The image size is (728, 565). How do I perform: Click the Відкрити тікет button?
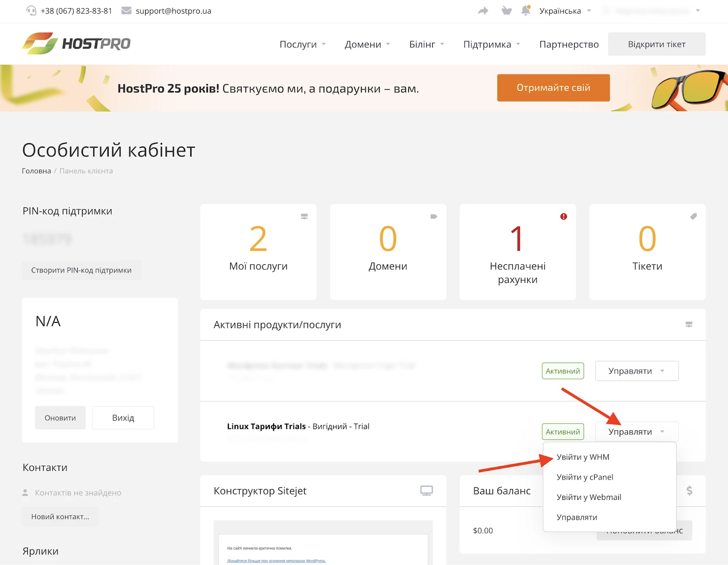(x=657, y=44)
